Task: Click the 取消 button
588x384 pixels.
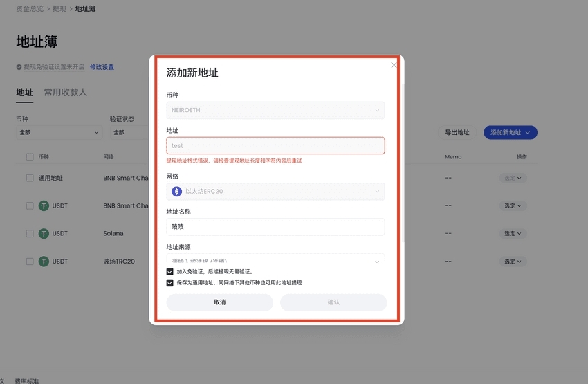Action: [220, 302]
